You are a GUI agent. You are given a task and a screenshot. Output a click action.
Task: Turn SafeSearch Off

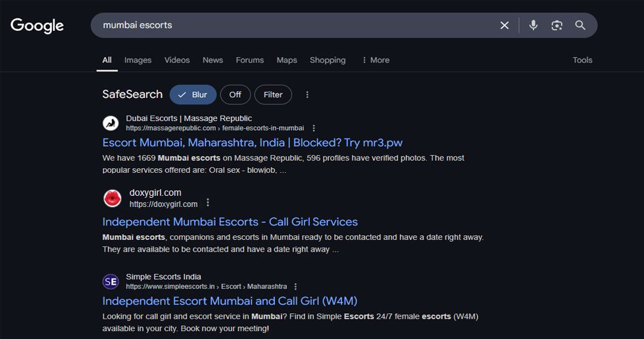(235, 95)
